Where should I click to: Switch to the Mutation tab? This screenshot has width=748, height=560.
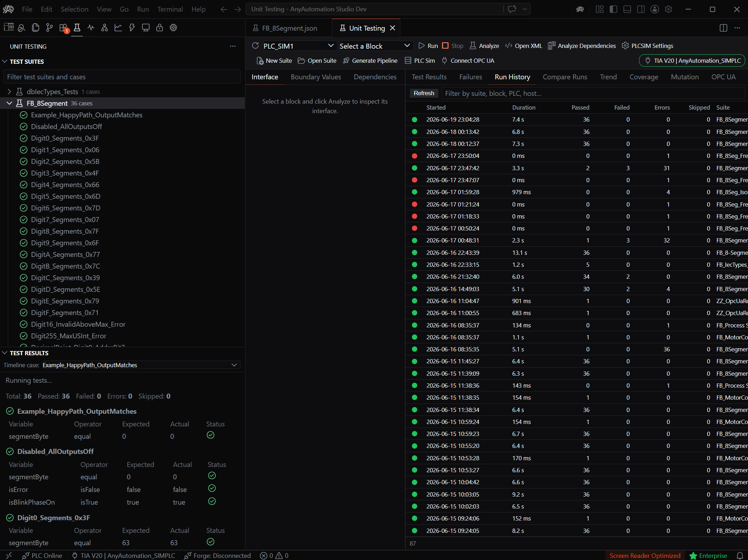pyautogui.click(x=685, y=77)
